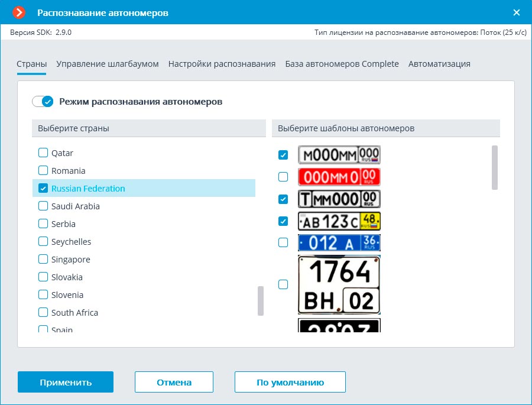
Task: Go to База автономеров Complete tab
Action: click(x=342, y=64)
